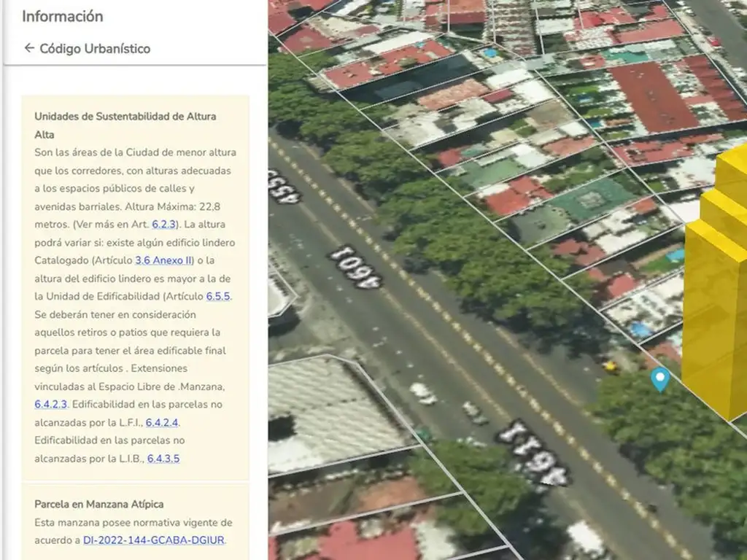Open the Art. 6.2.3 link

tap(164, 224)
